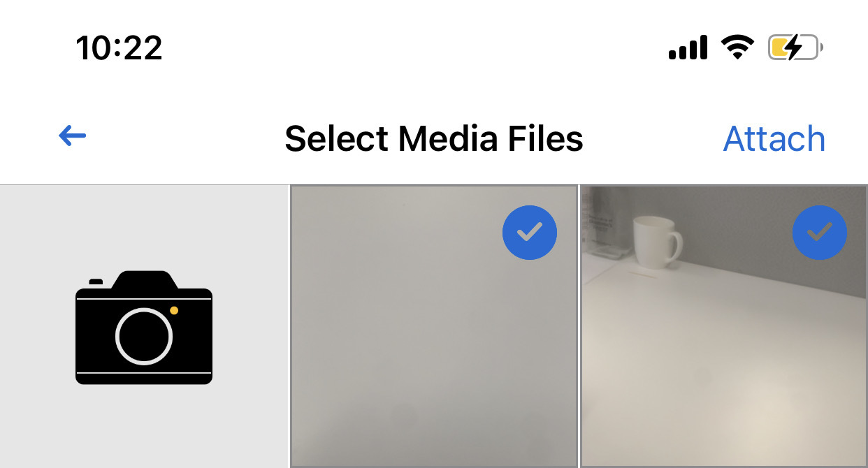Image resolution: width=868 pixels, height=468 pixels.
Task: Click the white mug inside the photo
Action: (x=656, y=242)
